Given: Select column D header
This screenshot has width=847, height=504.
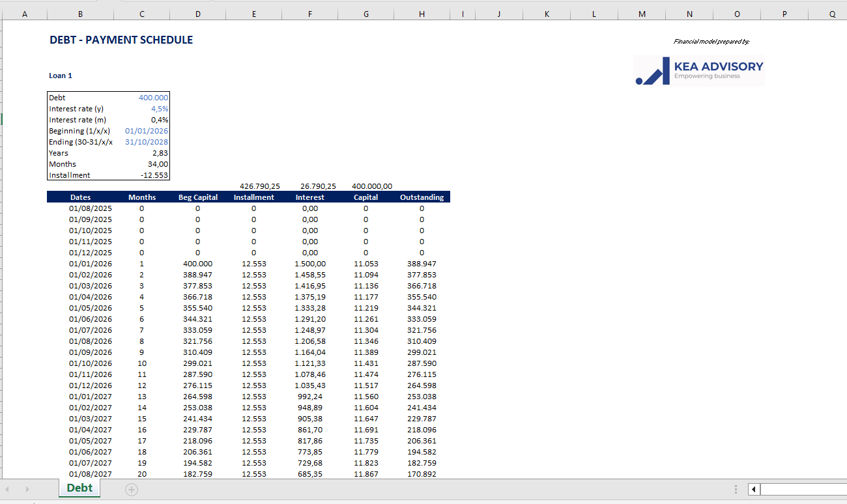Looking at the screenshot, I should [197, 14].
